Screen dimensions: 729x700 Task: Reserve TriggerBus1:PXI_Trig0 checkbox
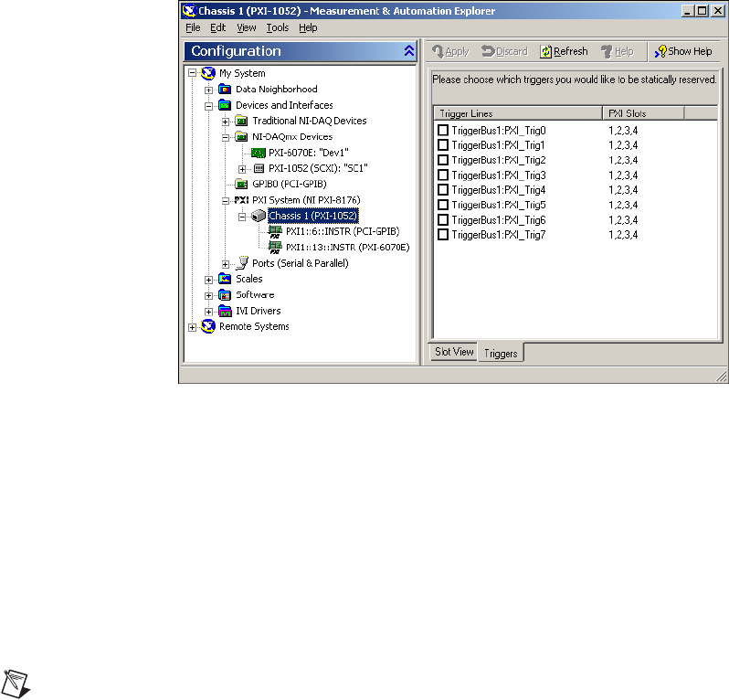tap(443, 131)
